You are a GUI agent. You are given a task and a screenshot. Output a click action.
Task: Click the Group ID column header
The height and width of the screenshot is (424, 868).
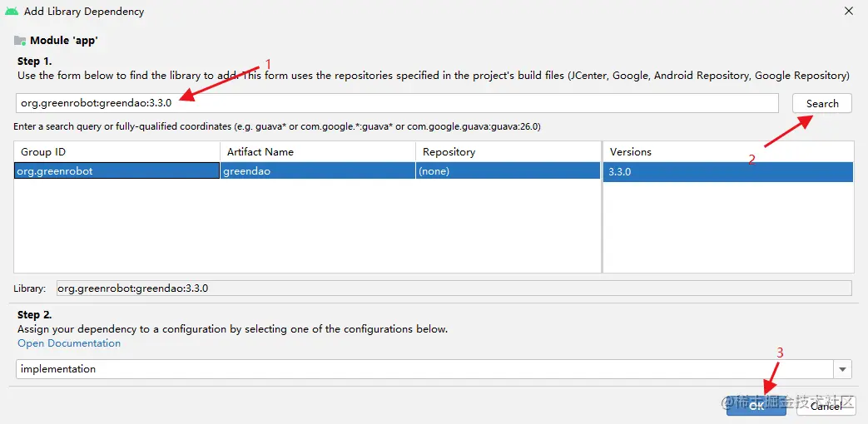pos(117,151)
